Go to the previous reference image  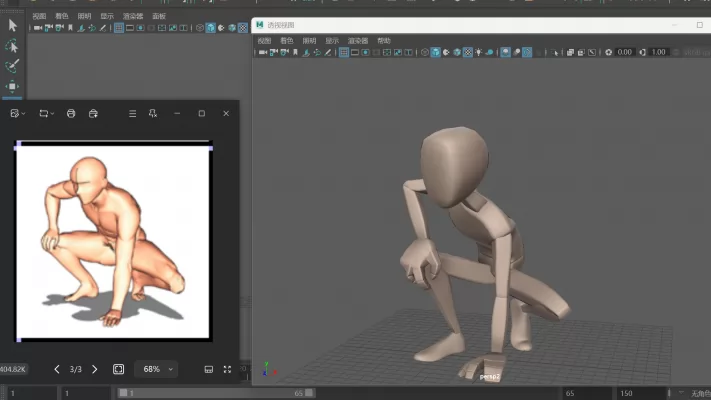point(57,369)
